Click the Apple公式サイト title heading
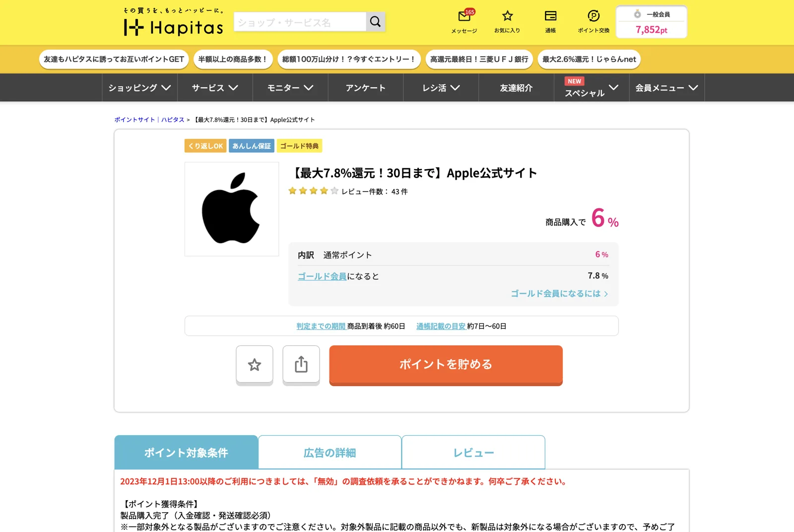 (x=413, y=173)
